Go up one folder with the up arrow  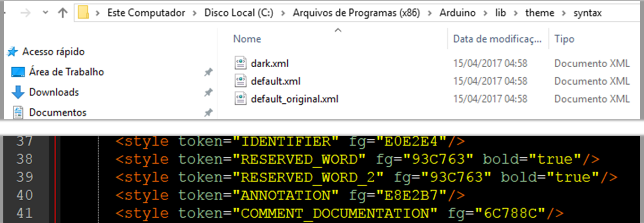pyautogui.click(x=62, y=13)
